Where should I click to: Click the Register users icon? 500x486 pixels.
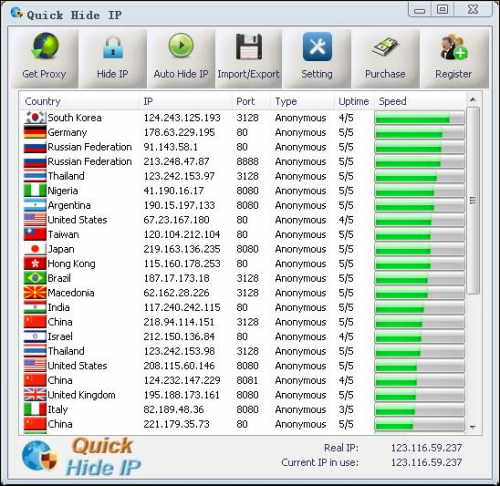click(x=454, y=47)
